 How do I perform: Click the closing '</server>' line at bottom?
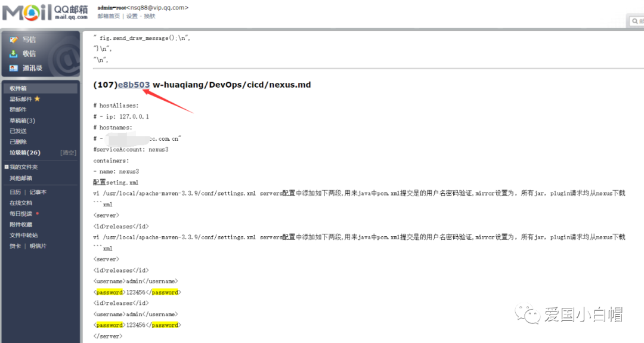pos(107,336)
